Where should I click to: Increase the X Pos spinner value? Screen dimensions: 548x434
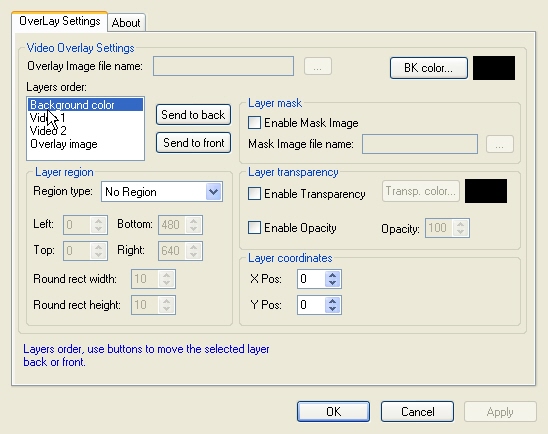pyautogui.click(x=332, y=275)
